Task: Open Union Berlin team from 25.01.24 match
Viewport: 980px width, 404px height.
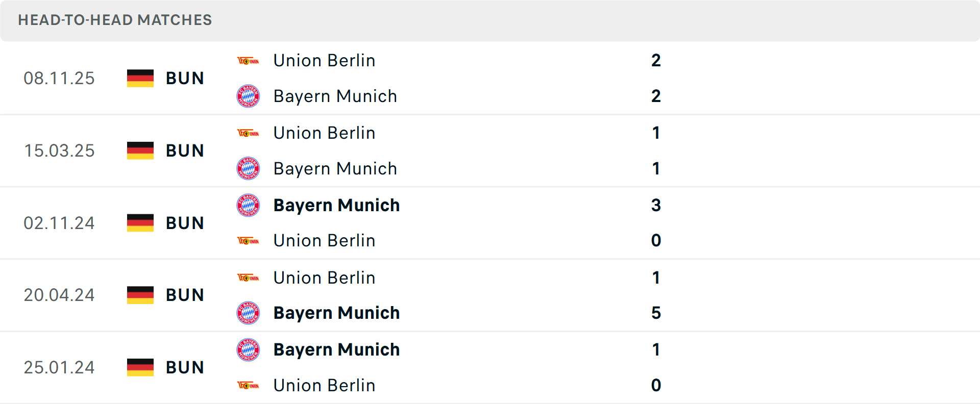Action: pyautogui.click(x=324, y=385)
